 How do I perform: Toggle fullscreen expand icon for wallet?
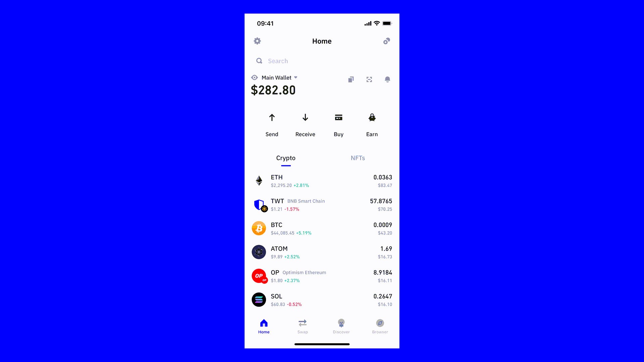point(369,79)
